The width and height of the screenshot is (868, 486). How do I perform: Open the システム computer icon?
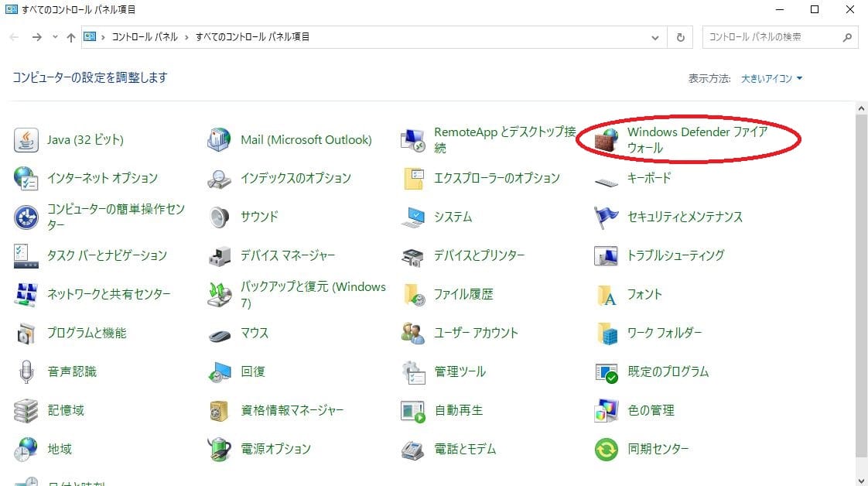pyautogui.click(x=412, y=217)
